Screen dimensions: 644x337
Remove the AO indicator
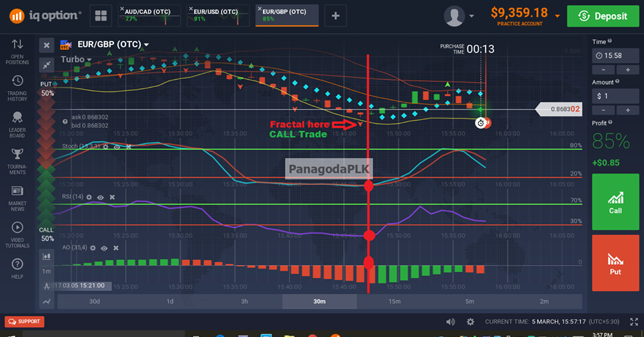point(116,248)
